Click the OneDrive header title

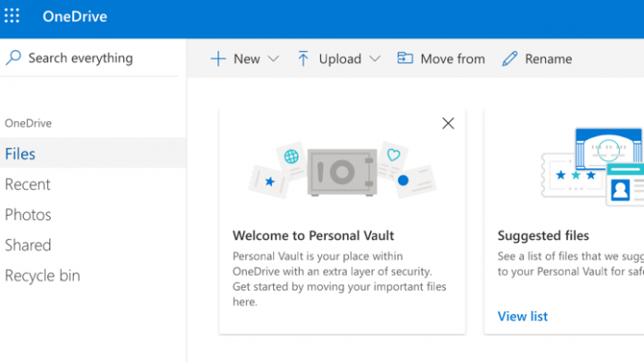(75, 17)
